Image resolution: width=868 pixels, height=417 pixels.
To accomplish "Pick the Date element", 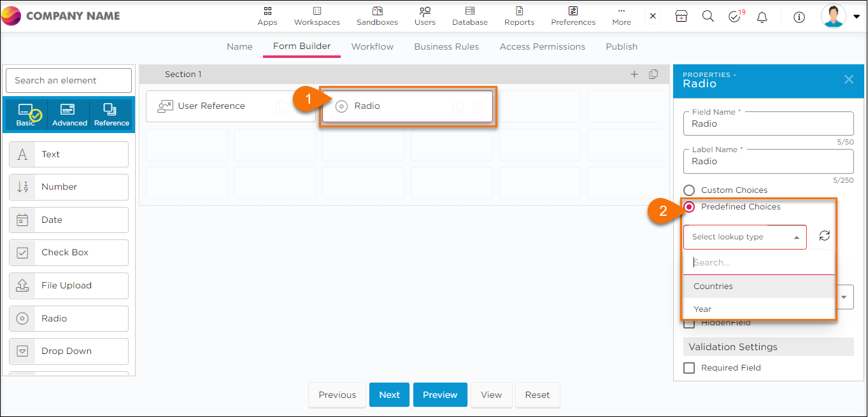I will (69, 220).
